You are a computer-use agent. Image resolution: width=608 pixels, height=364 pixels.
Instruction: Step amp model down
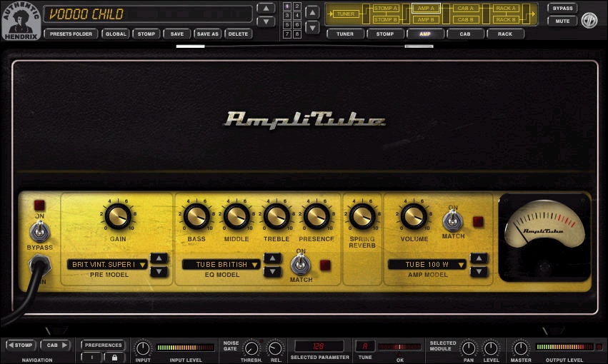[x=479, y=272]
